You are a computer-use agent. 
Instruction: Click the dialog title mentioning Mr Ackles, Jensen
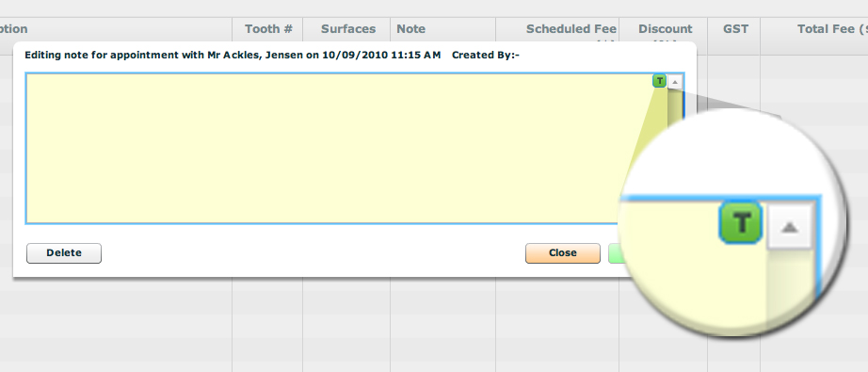click(233, 56)
